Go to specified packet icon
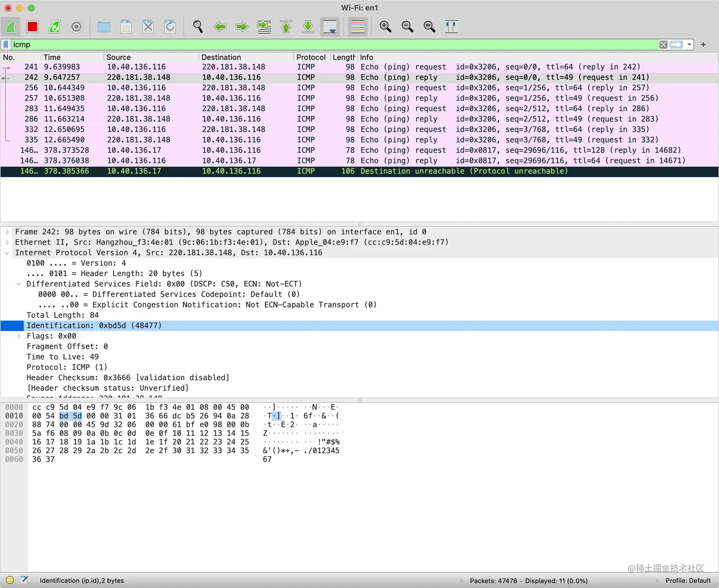The image size is (719, 588). point(264,27)
